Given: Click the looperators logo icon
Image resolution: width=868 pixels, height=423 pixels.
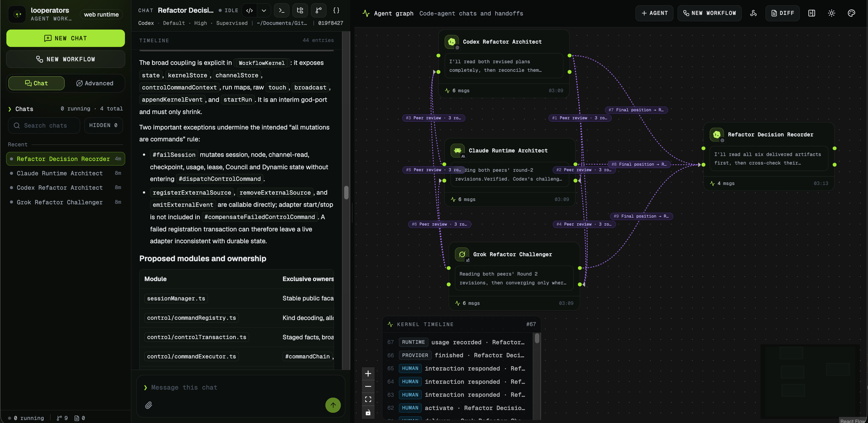Looking at the screenshot, I should coord(17,14).
